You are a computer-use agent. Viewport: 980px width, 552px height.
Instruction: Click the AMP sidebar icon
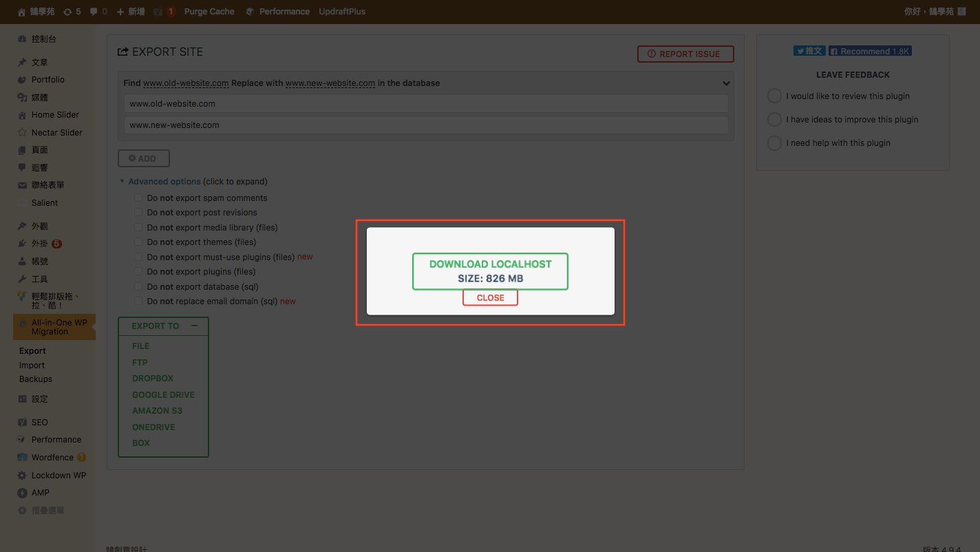(22, 493)
